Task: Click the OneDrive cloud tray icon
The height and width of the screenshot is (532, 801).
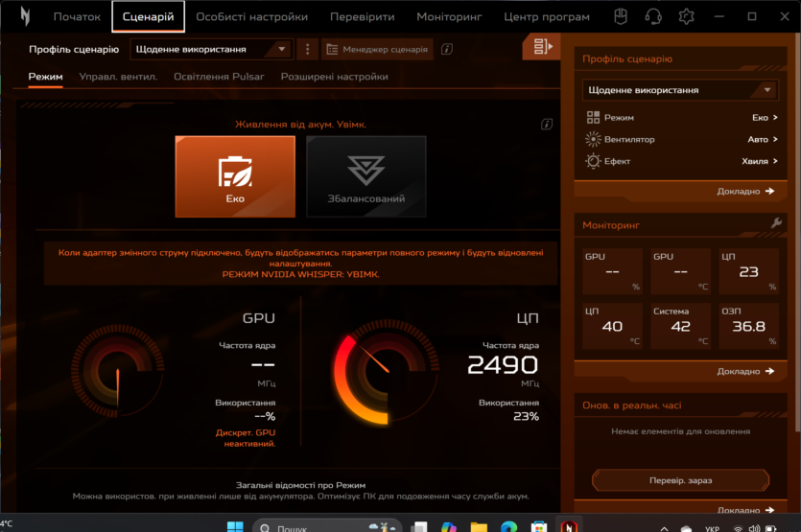Action: (x=686, y=528)
